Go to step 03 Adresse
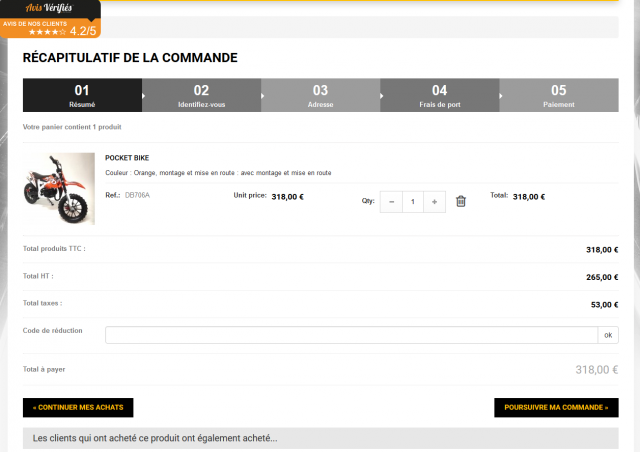Viewport: 640px width, 452px height. [320, 95]
